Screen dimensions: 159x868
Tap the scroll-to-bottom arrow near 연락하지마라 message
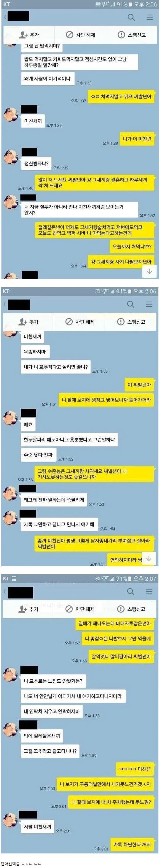tap(148, 558)
